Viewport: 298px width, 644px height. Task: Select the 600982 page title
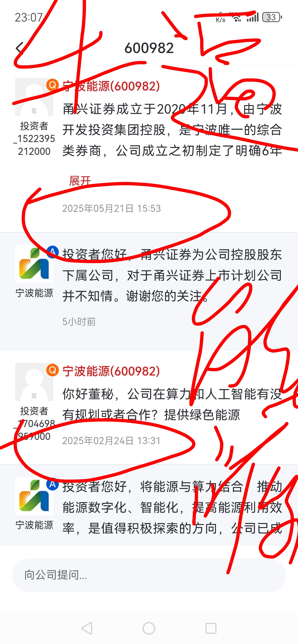coord(149,48)
